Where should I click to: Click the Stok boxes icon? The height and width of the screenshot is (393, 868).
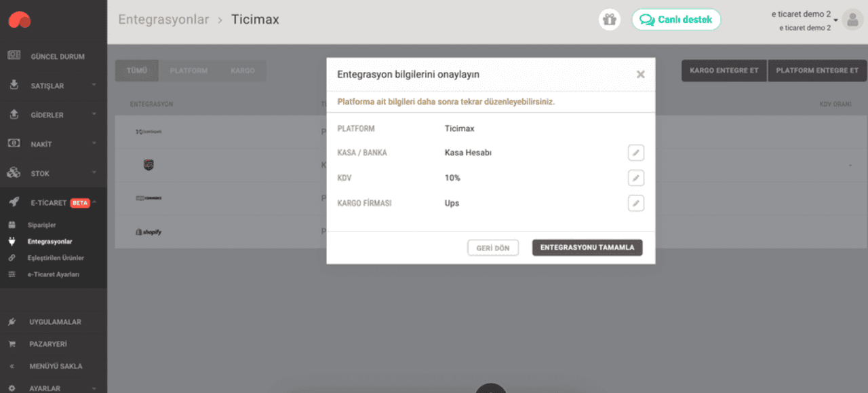coord(14,173)
